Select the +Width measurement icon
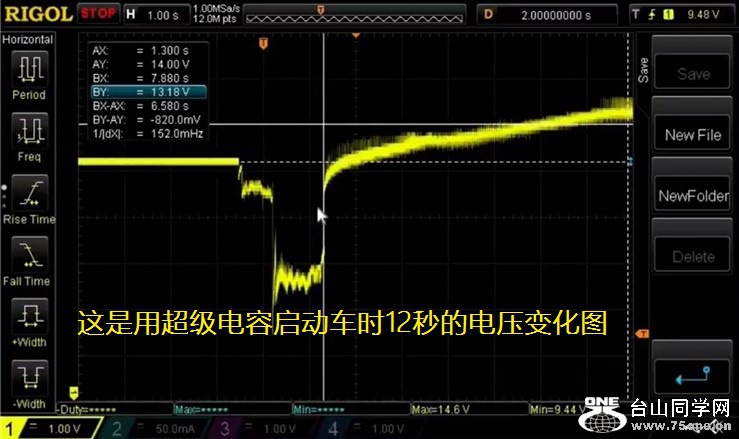This screenshot has height=439, width=739. (29, 318)
